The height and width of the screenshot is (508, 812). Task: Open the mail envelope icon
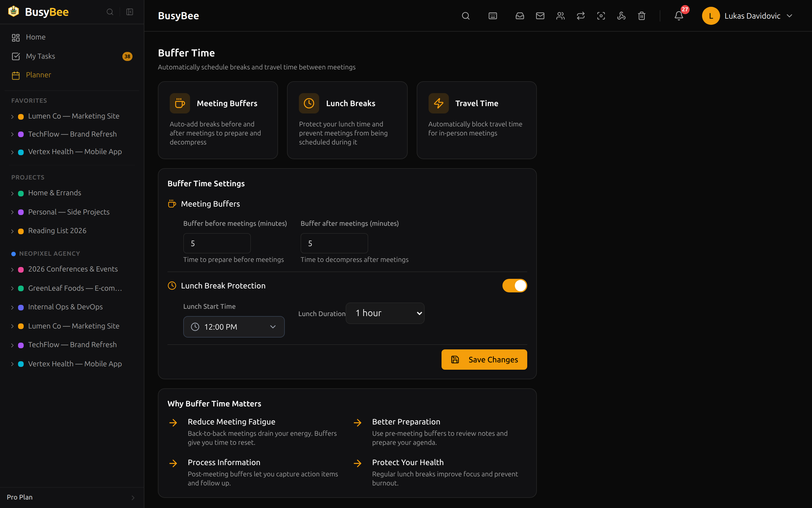[x=540, y=16]
